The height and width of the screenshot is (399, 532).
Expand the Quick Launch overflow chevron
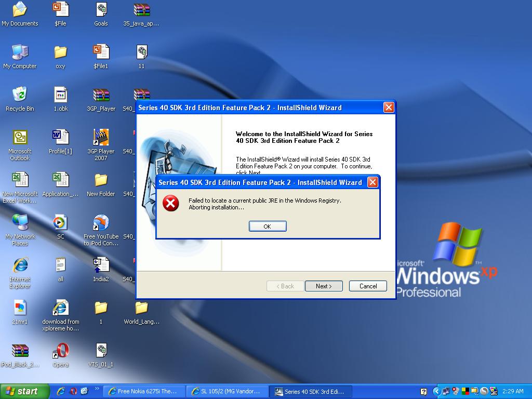point(97,389)
